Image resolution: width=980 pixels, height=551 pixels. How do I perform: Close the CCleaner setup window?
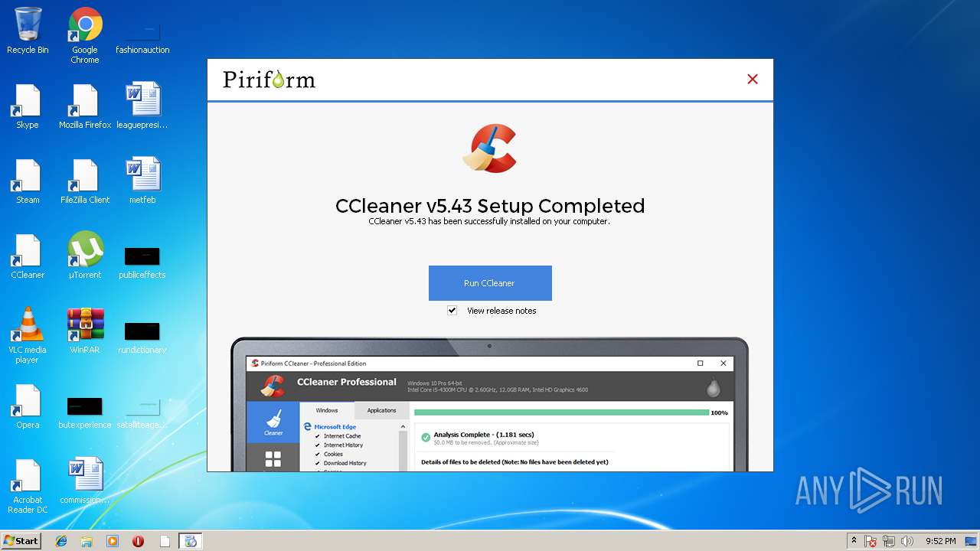(753, 80)
